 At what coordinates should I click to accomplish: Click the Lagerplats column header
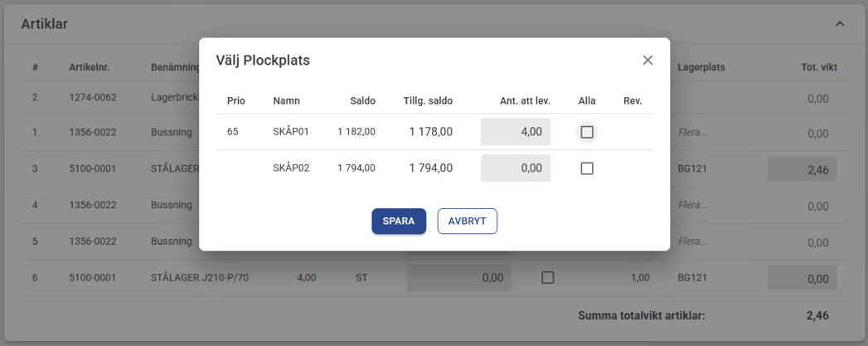pyautogui.click(x=701, y=67)
